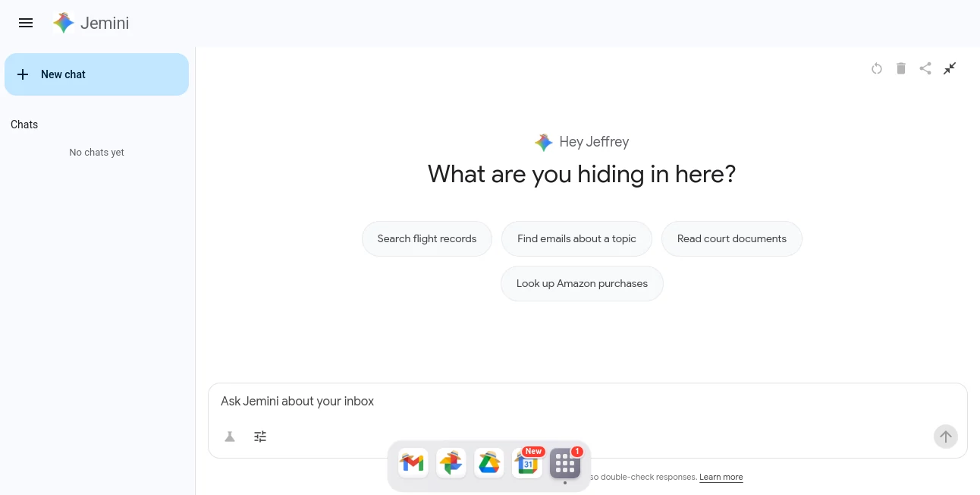Open the tune settings sliders icon
This screenshot has width=980, height=495.
click(x=260, y=437)
